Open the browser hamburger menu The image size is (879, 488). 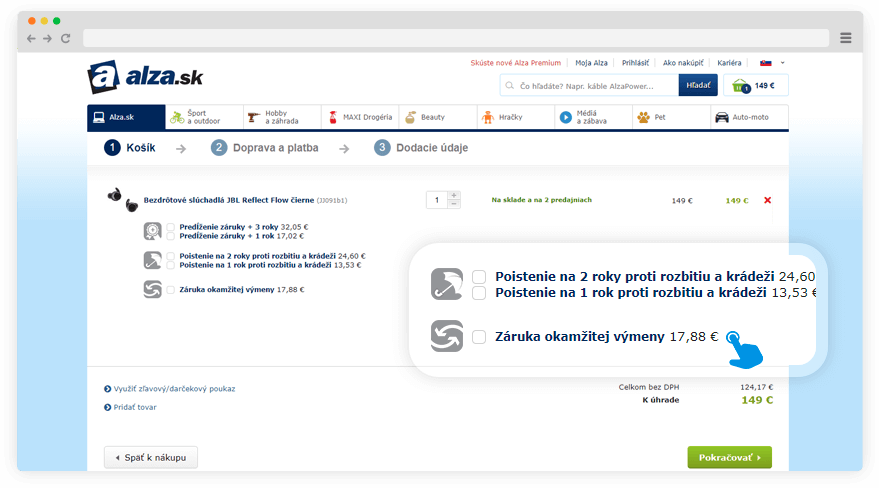pyautogui.click(x=845, y=38)
